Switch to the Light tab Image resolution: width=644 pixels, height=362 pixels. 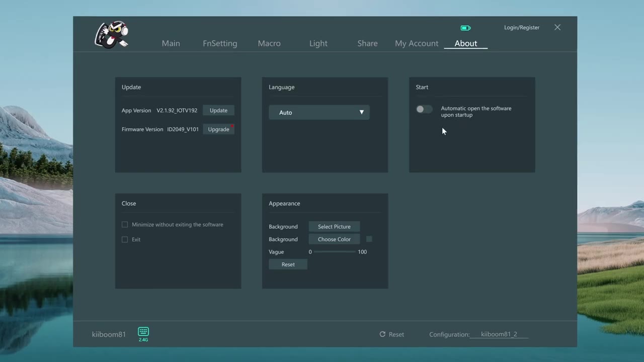[318, 43]
